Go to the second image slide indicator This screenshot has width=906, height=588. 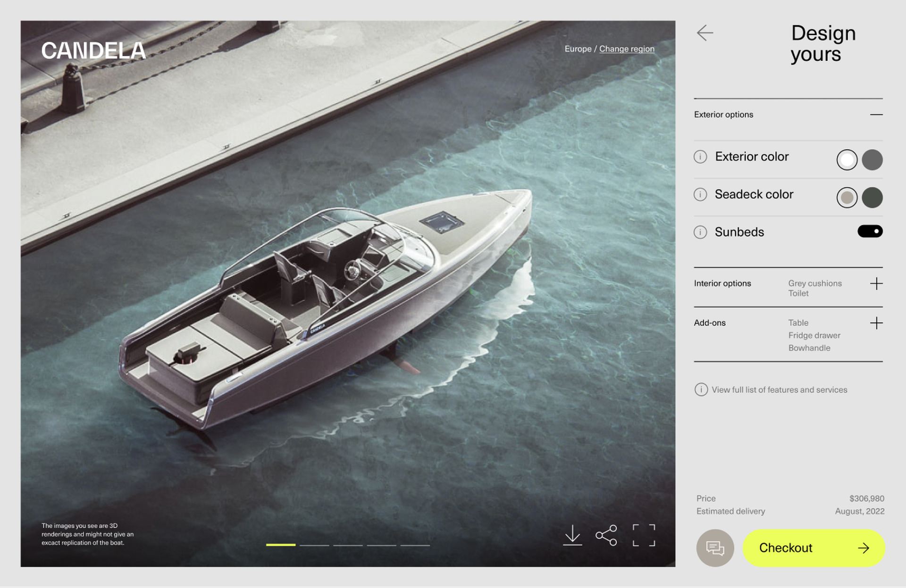[314, 545]
